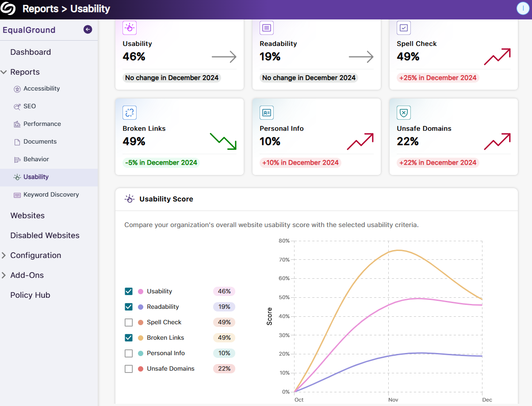Click the Spell Check card icon
The image size is (532, 406).
pyautogui.click(x=404, y=28)
